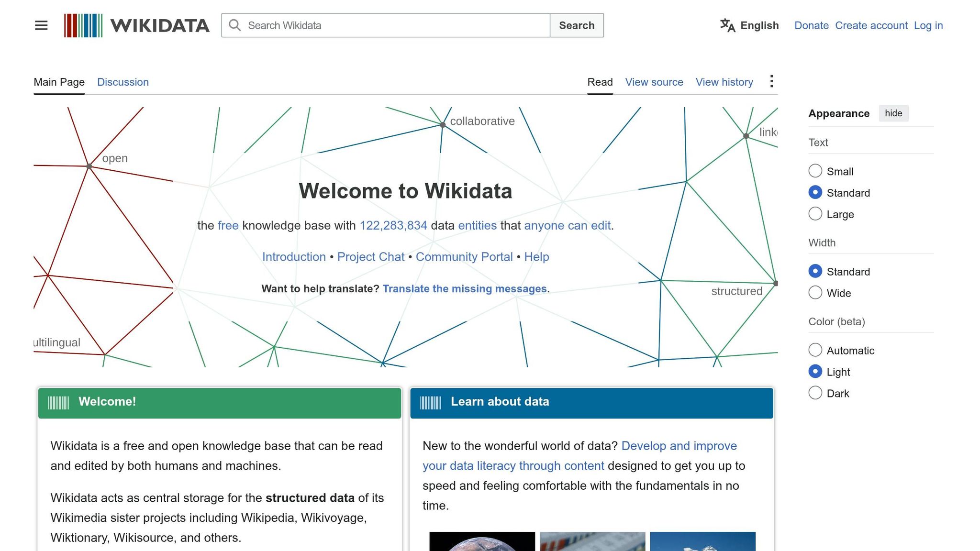Click the 122,283,834 entity count link
980x551 pixels.
click(x=393, y=225)
